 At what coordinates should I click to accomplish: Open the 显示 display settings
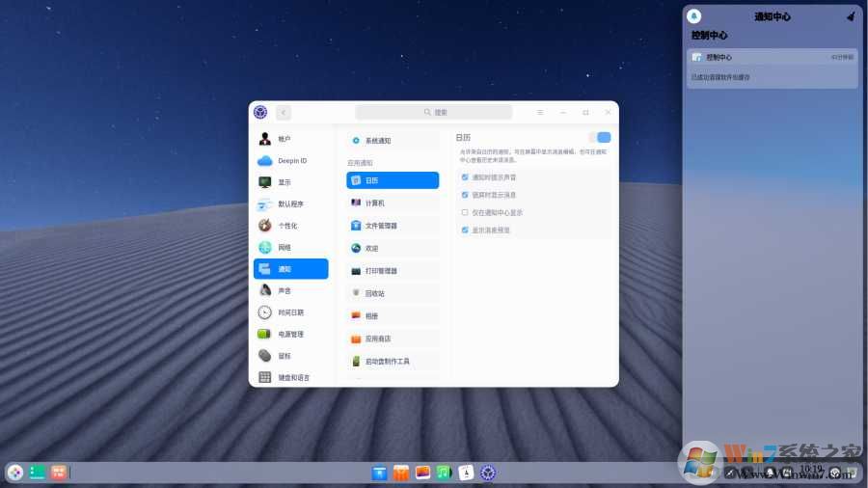click(290, 182)
